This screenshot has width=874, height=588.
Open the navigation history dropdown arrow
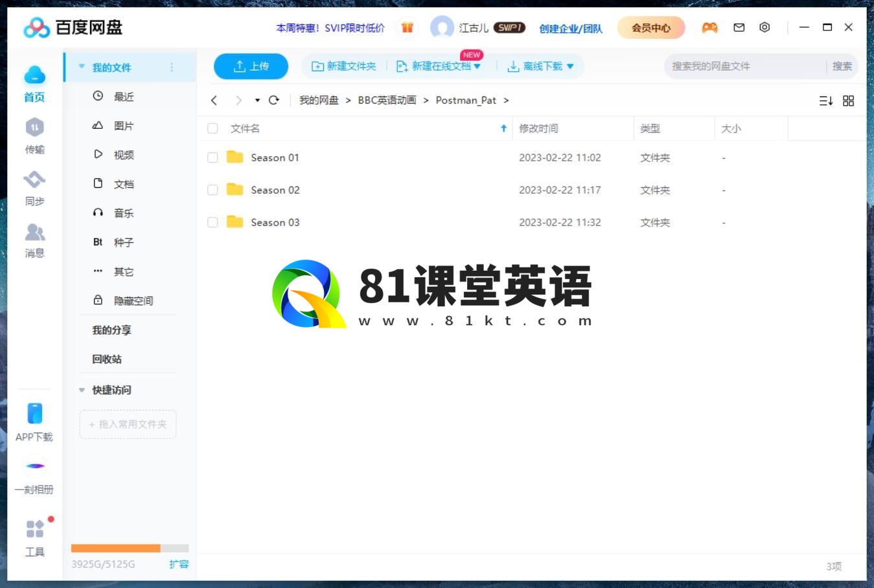[257, 100]
